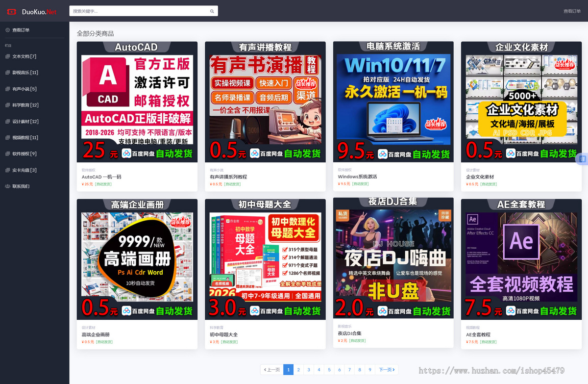This screenshot has width=588, height=384.
Task: Click the gear icon beside 查看订单 in sidebar
Action: pyautogui.click(x=7, y=30)
